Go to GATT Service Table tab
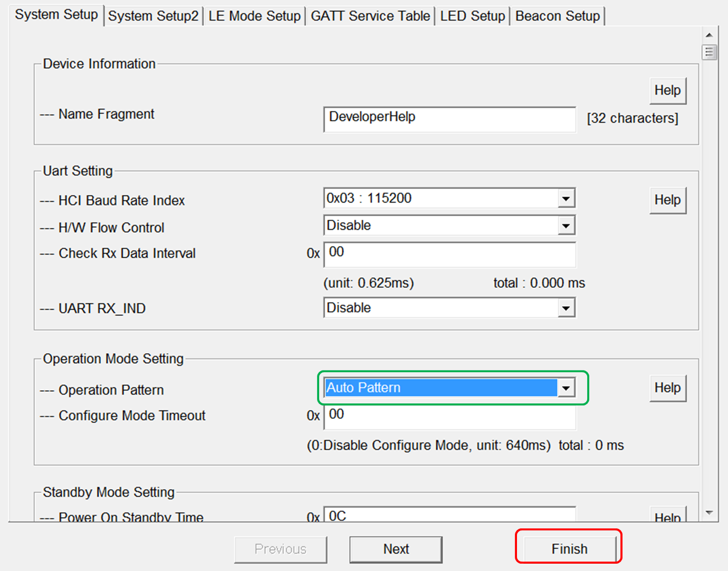Screen dimensions: 728x571 370,16
